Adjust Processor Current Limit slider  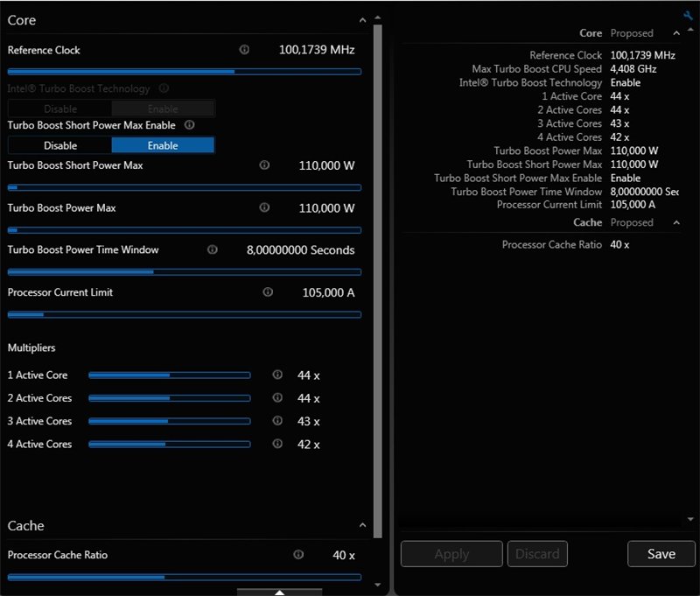(x=185, y=315)
